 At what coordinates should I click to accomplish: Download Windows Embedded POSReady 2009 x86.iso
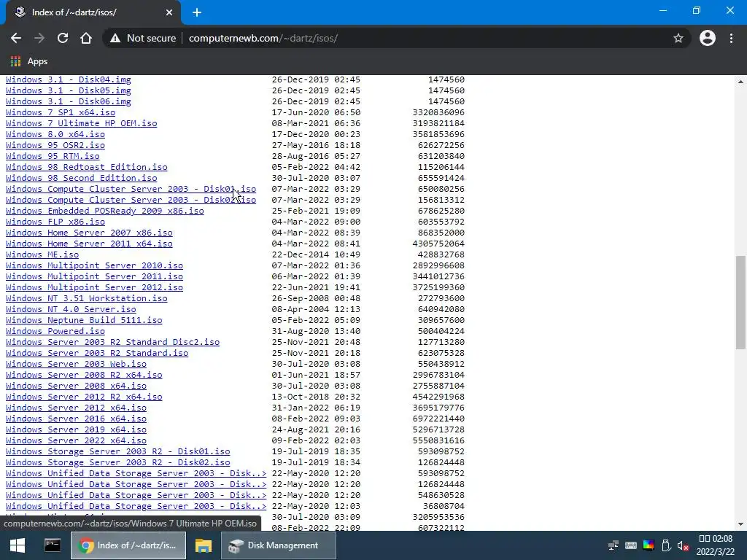(105, 211)
